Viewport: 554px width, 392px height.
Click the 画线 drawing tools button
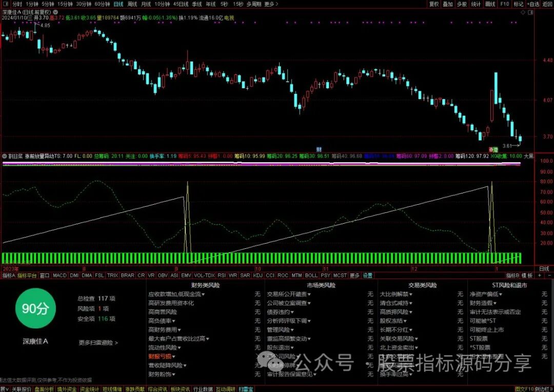490,4
